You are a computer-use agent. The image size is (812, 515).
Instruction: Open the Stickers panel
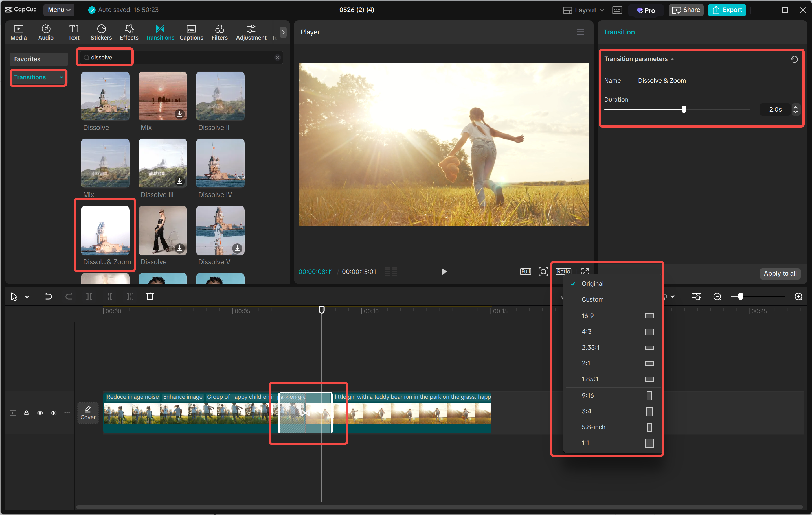[x=101, y=32]
